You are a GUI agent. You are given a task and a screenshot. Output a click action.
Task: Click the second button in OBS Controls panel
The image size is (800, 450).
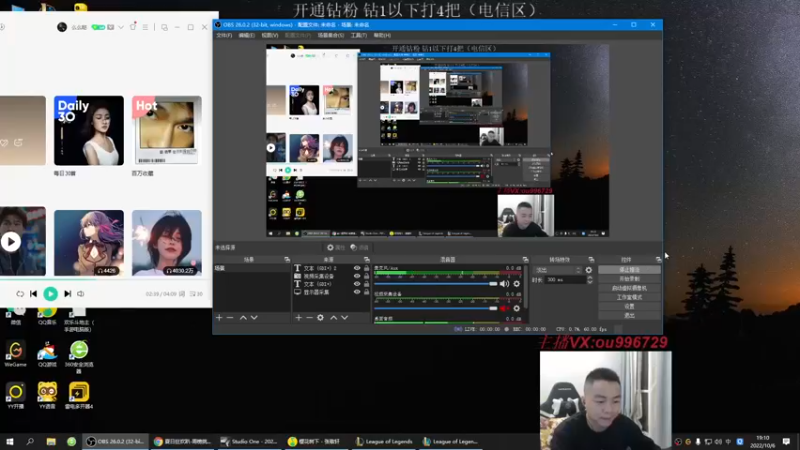point(629,279)
